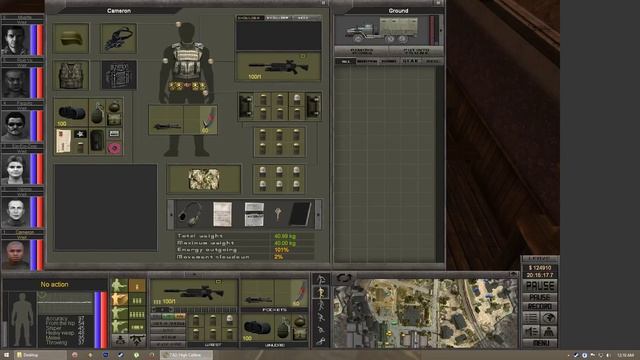Open the Windows Start button
This screenshot has height=360, width=640.
tap(6, 355)
